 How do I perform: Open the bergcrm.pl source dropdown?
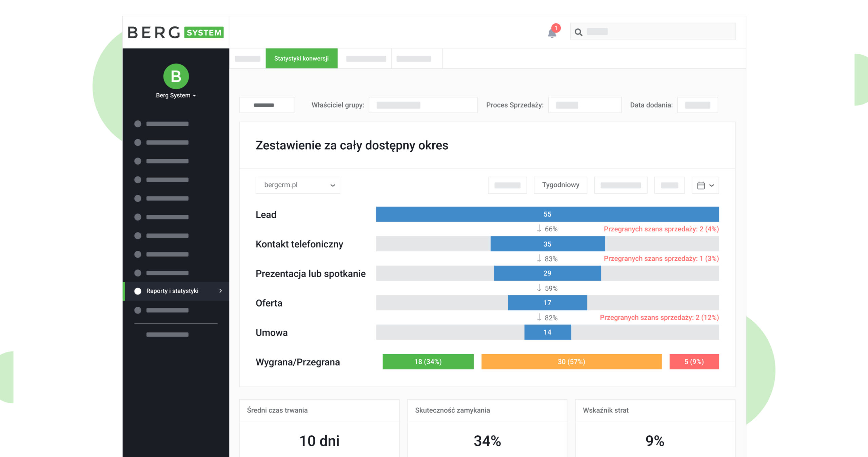pyautogui.click(x=298, y=185)
